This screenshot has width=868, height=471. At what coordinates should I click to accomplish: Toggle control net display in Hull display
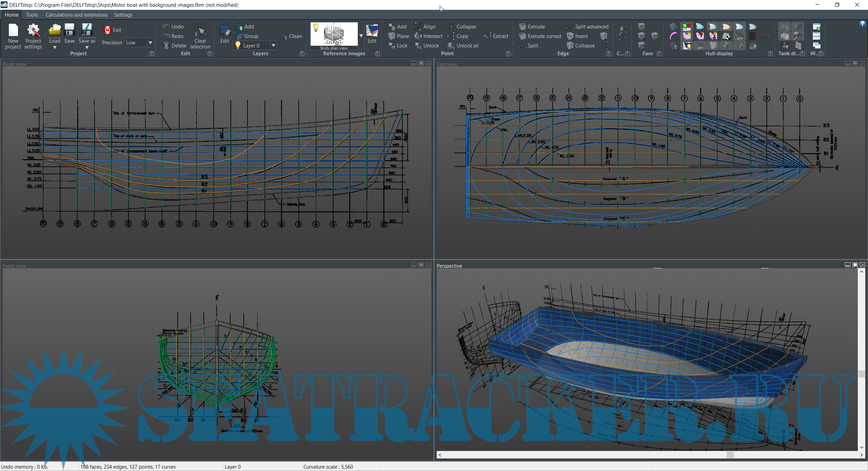(673, 26)
